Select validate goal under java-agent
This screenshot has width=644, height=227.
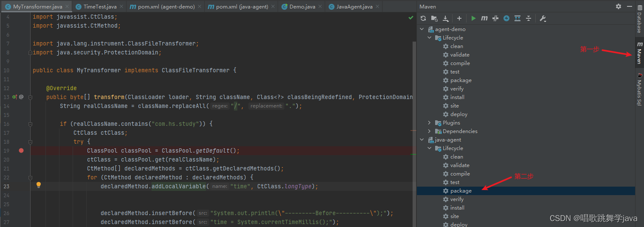460,165
